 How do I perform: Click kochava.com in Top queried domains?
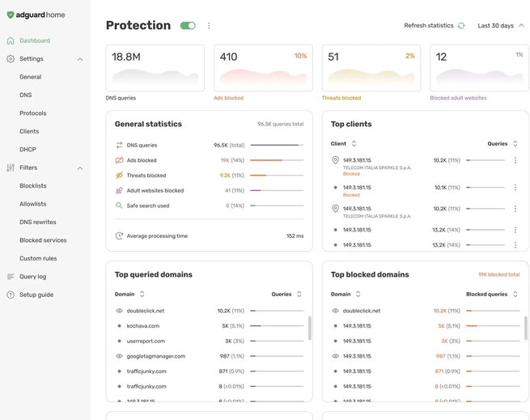[143, 326]
